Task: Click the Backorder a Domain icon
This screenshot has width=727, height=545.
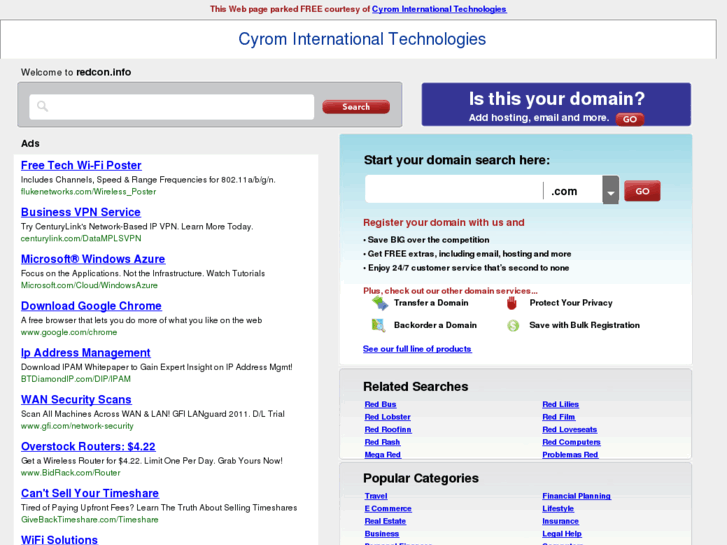Action: [x=378, y=325]
